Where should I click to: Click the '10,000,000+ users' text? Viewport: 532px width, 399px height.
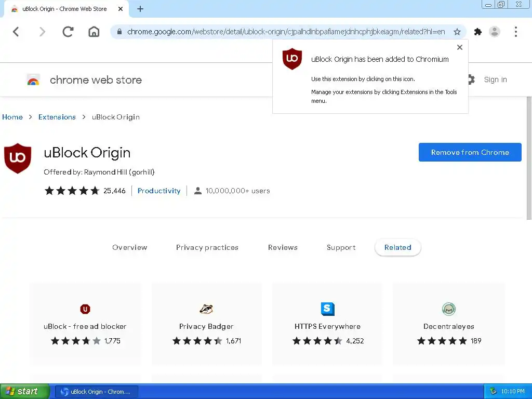(x=238, y=191)
